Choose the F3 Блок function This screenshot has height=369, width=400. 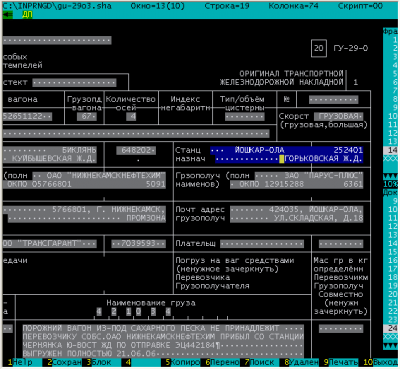point(99,362)
